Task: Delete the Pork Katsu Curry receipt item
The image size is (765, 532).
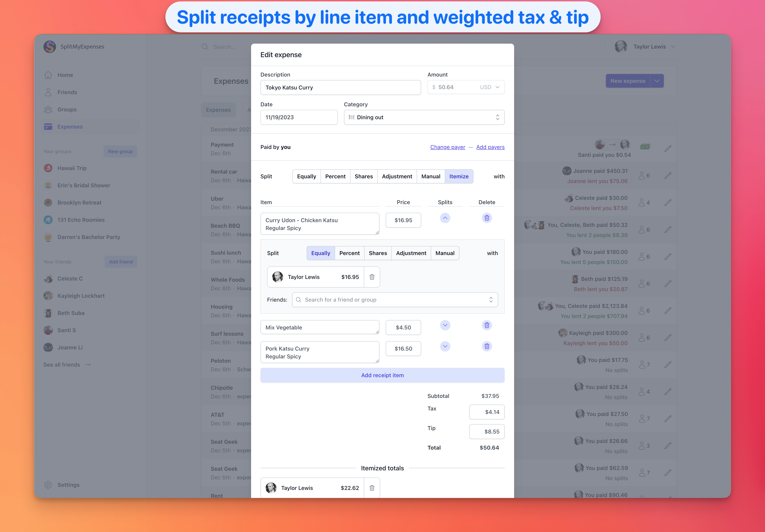Action: (487, 346)
